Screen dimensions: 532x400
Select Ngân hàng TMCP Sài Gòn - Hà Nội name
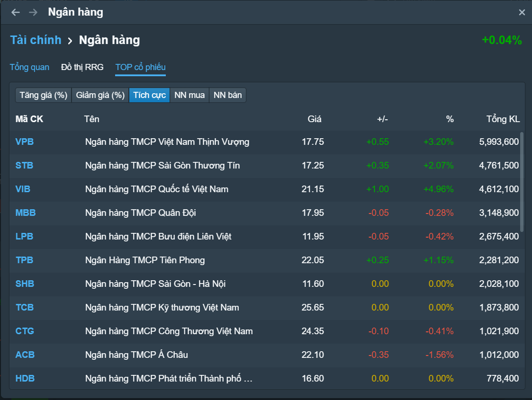click(x=155, y=284)
